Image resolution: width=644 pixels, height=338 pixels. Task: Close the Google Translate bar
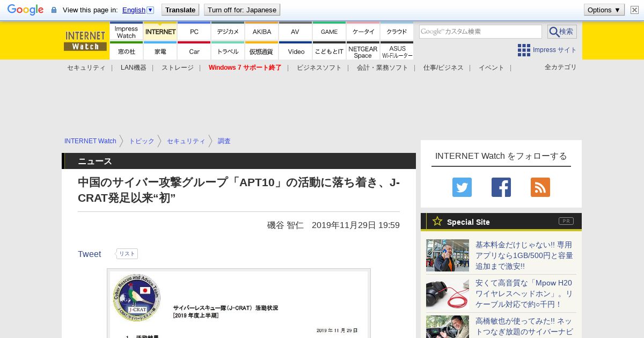pos(634,10)
